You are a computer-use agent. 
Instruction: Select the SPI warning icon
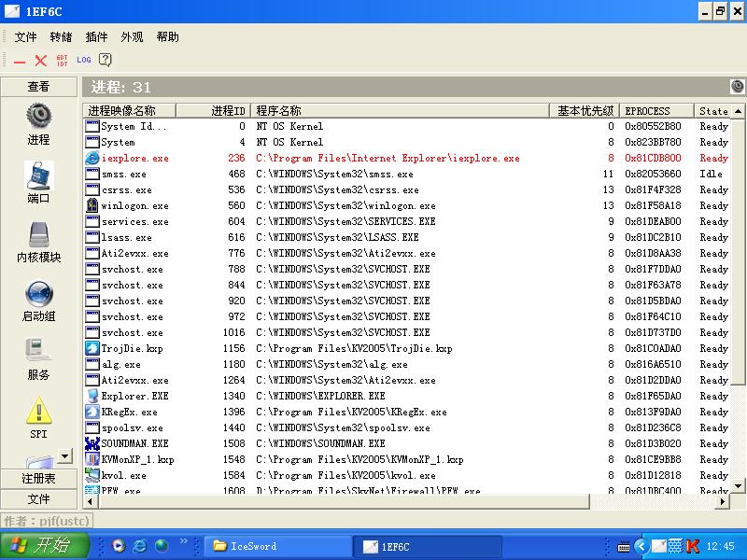pyautogui.click(x=38, y=410)
